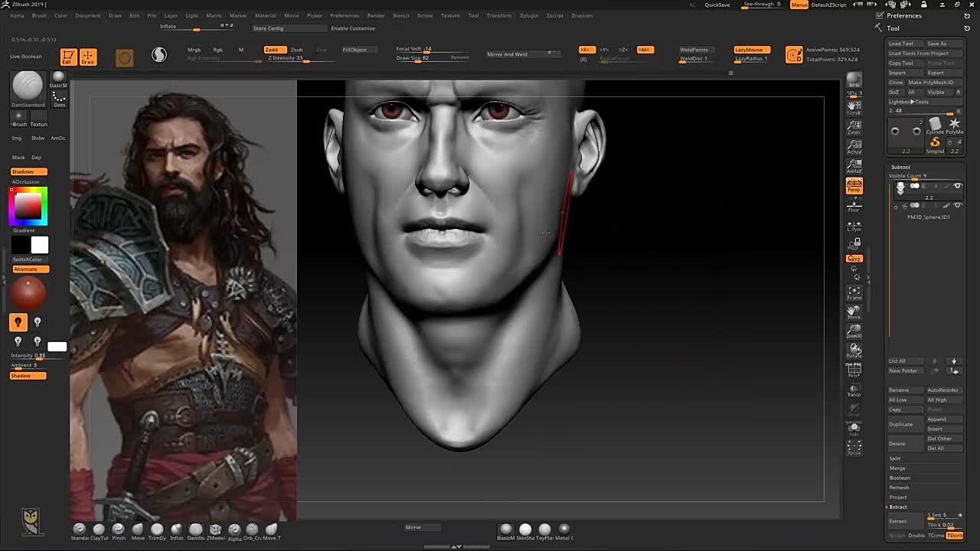Activate the Draw mode button
Screen dimensions: 980x551
88,57
